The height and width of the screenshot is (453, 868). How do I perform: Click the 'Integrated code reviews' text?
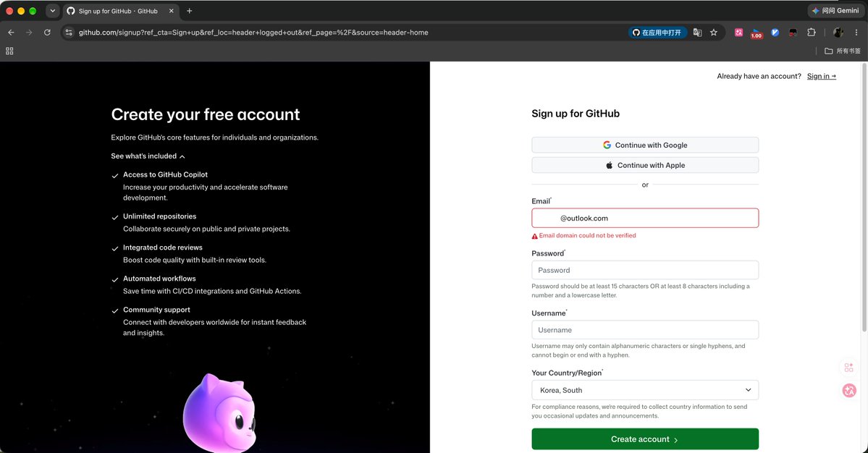coord(163,247)
